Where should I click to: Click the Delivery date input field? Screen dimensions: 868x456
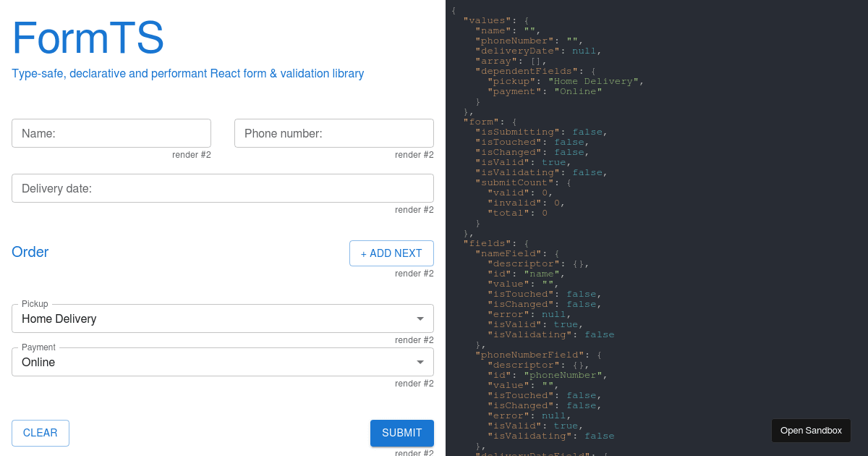[x=222, y=188]
